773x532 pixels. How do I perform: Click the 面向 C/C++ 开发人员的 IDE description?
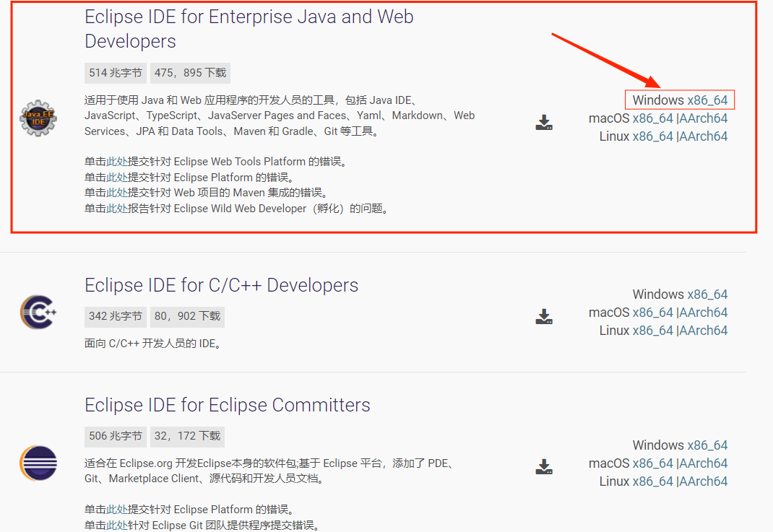point(153,344)
